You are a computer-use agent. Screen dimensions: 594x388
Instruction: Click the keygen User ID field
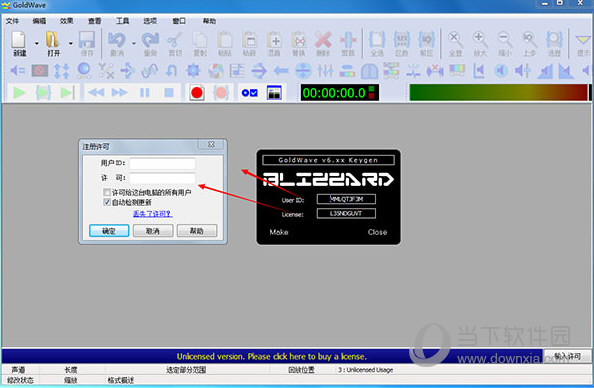coord(346,199)
